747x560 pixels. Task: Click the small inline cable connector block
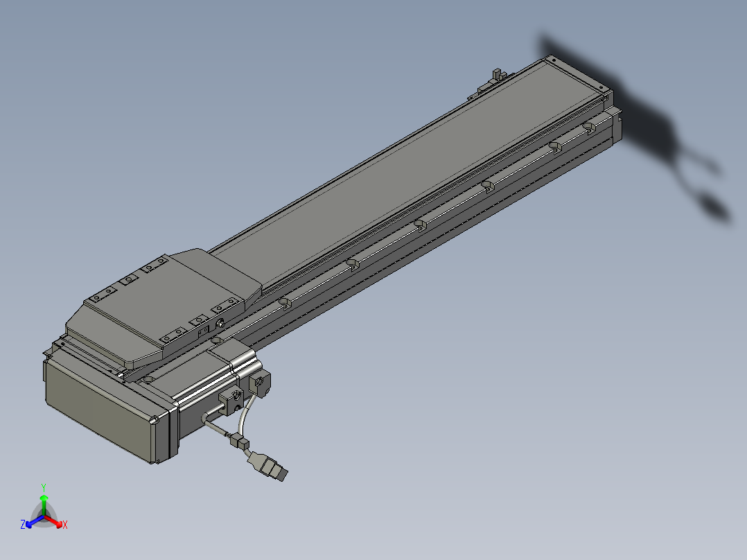coord(240,441)
